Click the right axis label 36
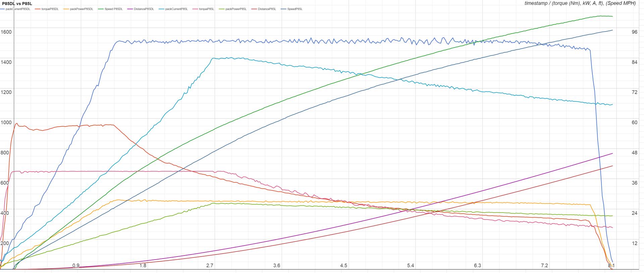Image resolution: width=644 pixels, height=273 pixels. point(635,183)
